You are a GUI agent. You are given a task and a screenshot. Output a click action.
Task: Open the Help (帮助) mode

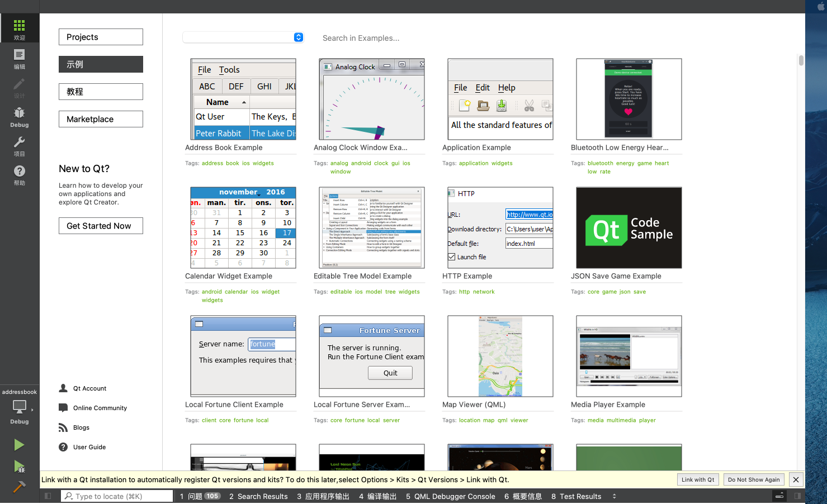[20, 174]
